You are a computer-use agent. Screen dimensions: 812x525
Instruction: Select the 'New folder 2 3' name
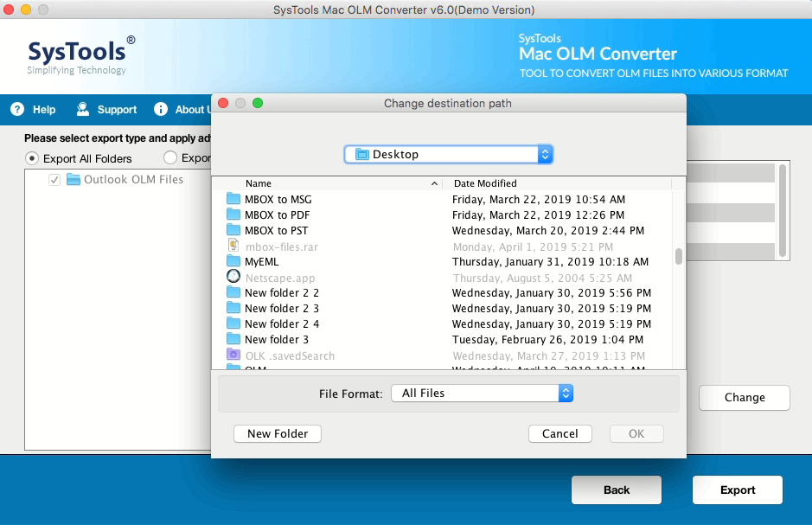coord(282,308)
